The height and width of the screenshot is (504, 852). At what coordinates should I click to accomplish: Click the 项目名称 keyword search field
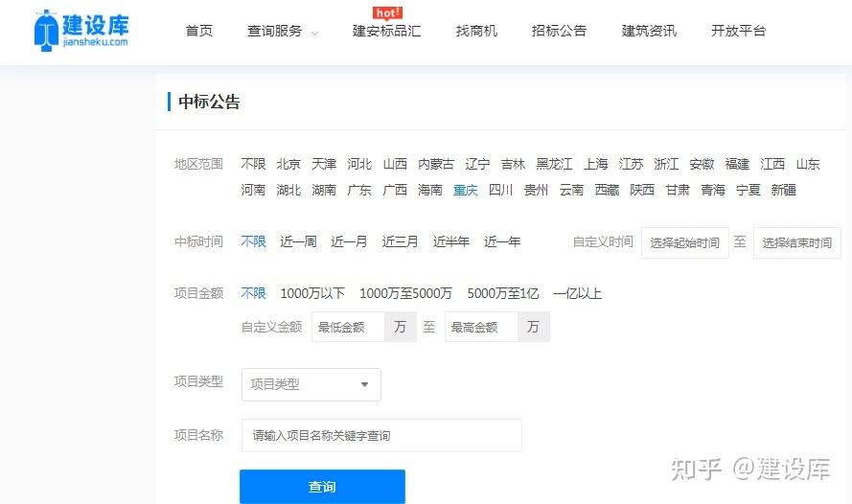pos(382,436)
